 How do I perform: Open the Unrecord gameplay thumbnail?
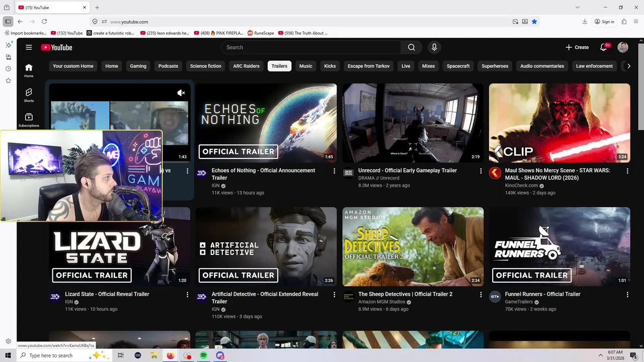[413, 123]
